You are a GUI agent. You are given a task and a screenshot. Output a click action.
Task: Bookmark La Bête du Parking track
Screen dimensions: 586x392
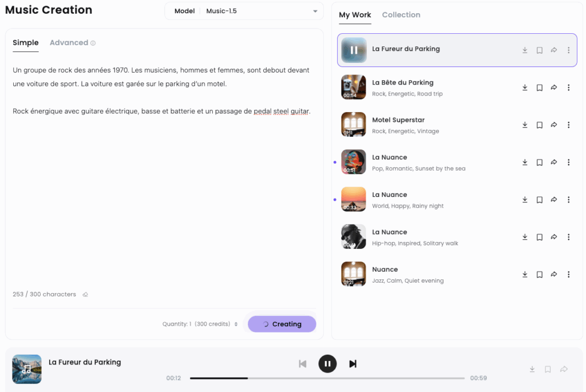539,88
